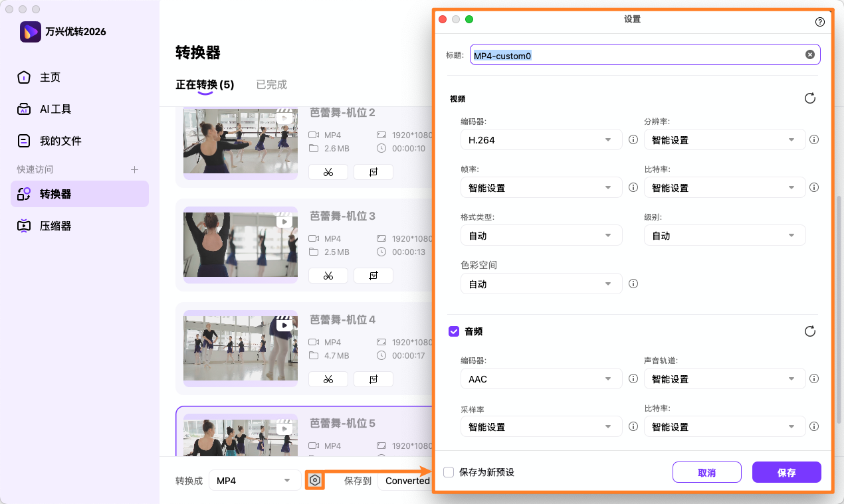Trim the 芭蕾舞-机位3 video with scissors icon
The width and height of the screenshot is (844, 504).
328,275
